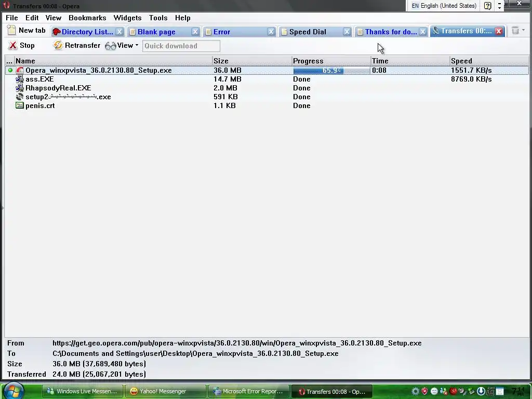Expand the closed tabs trash dropdown arrow

[524, 30]
